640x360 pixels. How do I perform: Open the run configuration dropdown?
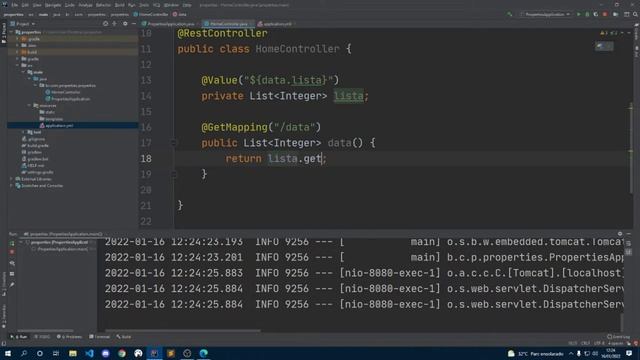545,14
